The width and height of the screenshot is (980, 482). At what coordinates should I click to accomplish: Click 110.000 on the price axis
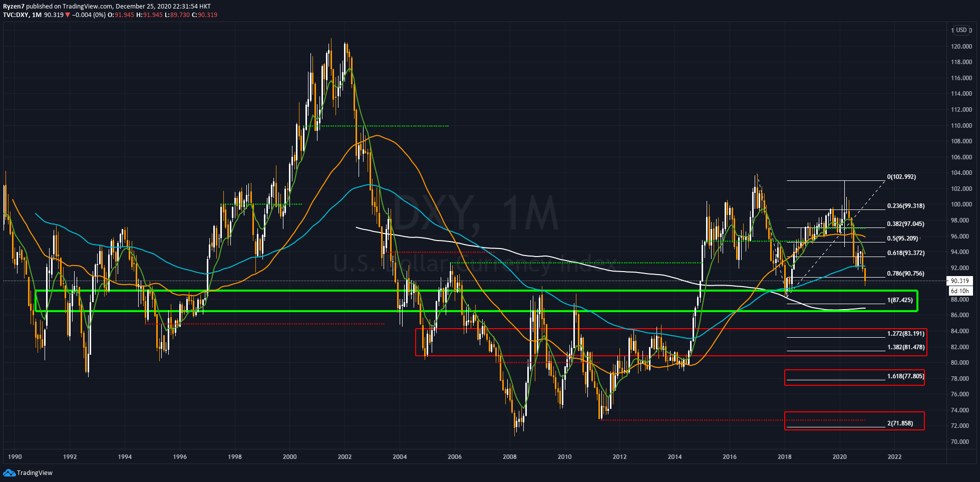(x=961, y=126)
